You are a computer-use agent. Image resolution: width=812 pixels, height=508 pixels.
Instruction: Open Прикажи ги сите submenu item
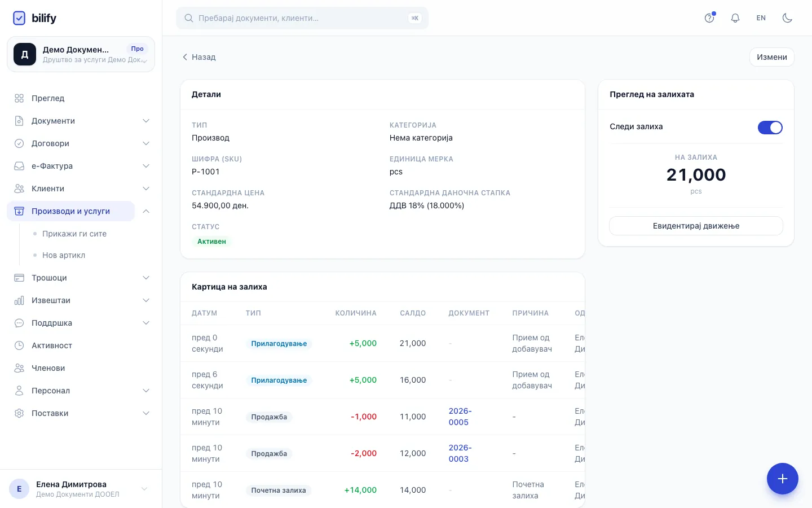(74, 234)
